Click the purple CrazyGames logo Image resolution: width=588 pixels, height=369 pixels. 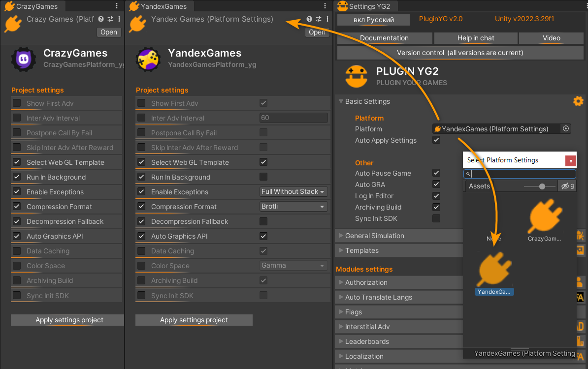pyautogui.click(x=24, y=59)
